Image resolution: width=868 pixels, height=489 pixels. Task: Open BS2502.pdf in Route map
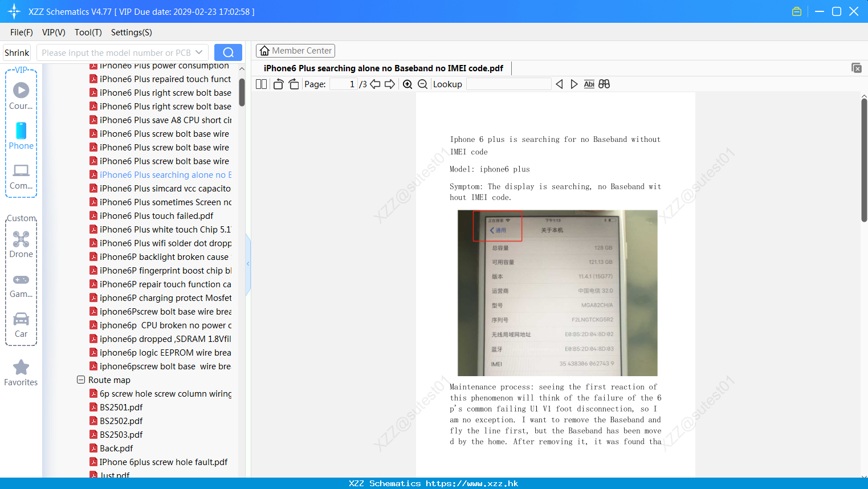pyautogui.click(x=116, y=421)
